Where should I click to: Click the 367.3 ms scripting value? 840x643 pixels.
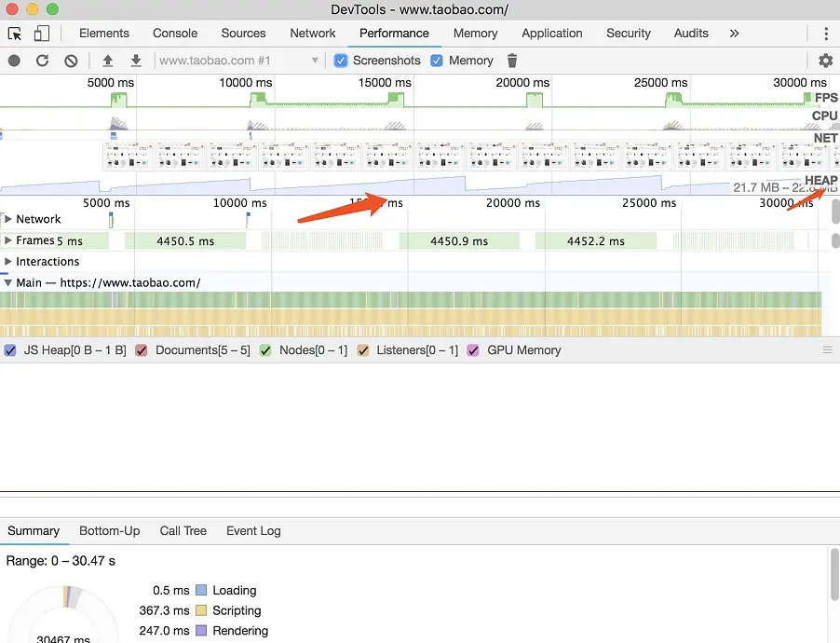(x=164, y=610)
